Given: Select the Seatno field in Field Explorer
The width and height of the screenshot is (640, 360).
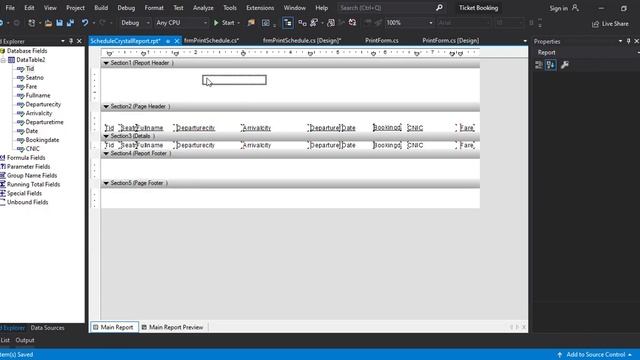Looking at the screenshot, I should pyautogui.click(x=34, y=78).
